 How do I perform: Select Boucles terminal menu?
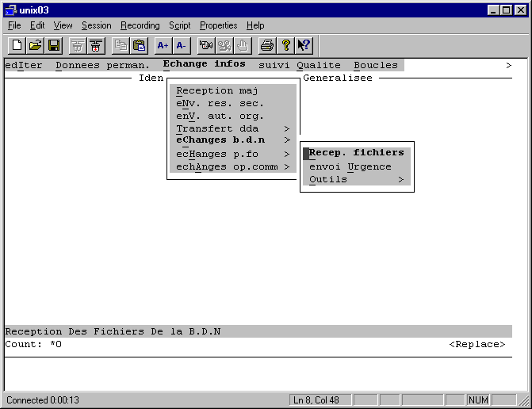tap(376, 65)
